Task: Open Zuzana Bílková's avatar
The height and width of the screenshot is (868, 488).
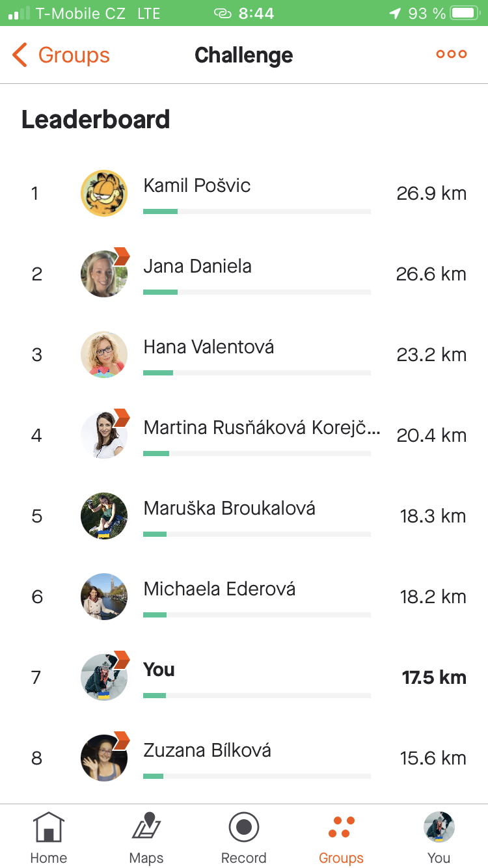Action: point(104,758)
